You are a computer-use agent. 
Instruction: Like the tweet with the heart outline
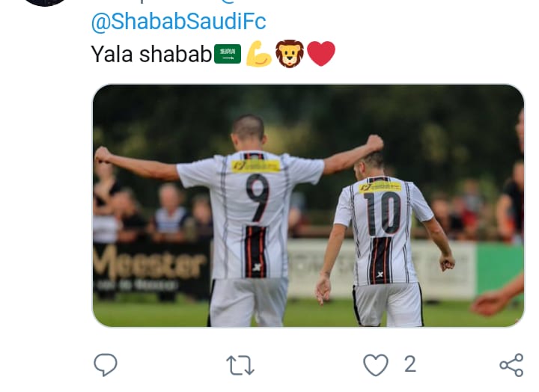coord(376,364)
